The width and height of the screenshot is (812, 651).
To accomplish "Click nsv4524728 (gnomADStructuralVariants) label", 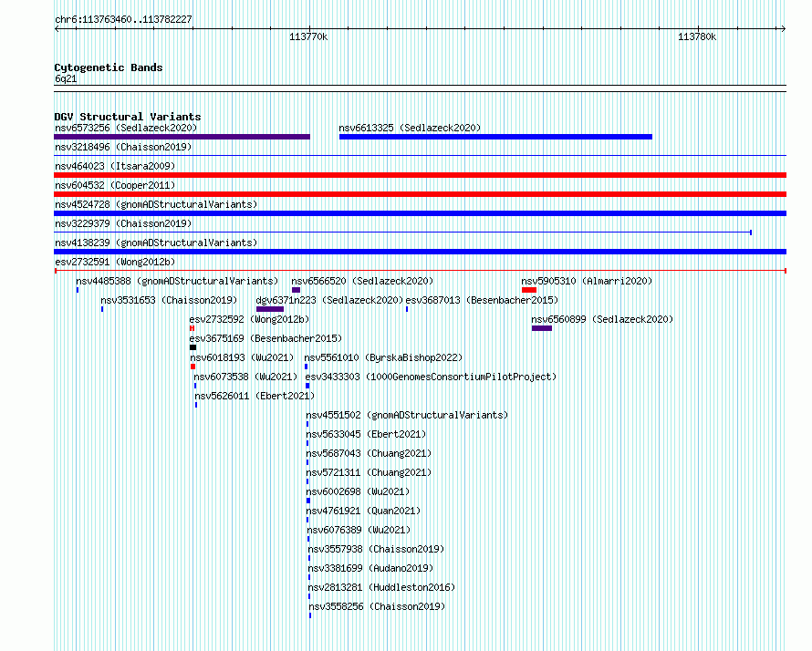I will [x=156, y=204].
